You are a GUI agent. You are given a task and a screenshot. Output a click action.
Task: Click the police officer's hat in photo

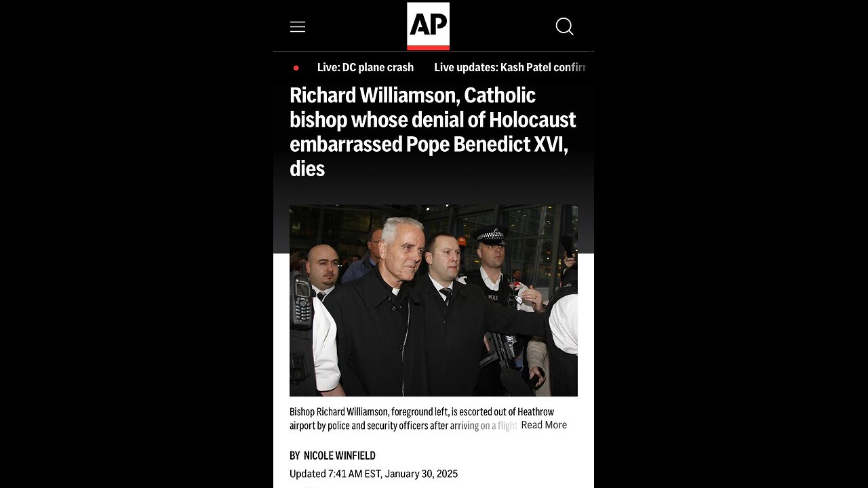tap(491, 235)
